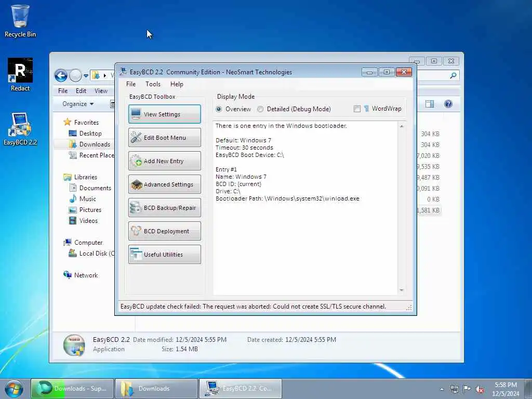
Task: Open the Pictures library
Action: click(x=85, y=210)
